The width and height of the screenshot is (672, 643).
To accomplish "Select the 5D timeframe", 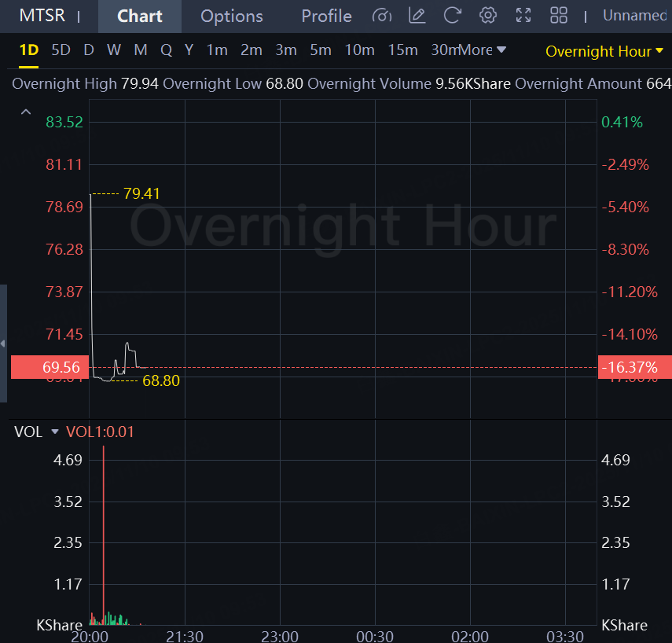I will pos(61,50).
